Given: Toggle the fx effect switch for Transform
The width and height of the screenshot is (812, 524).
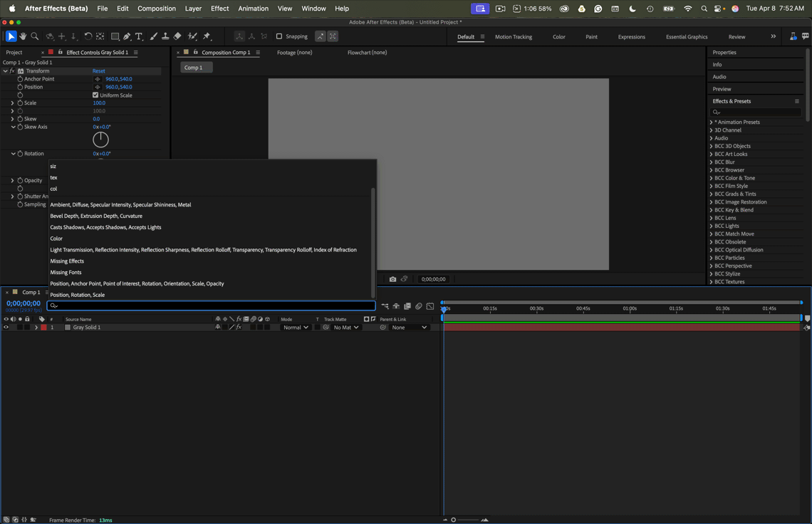Looking at the screenshot, I should [x=12, y=71].
